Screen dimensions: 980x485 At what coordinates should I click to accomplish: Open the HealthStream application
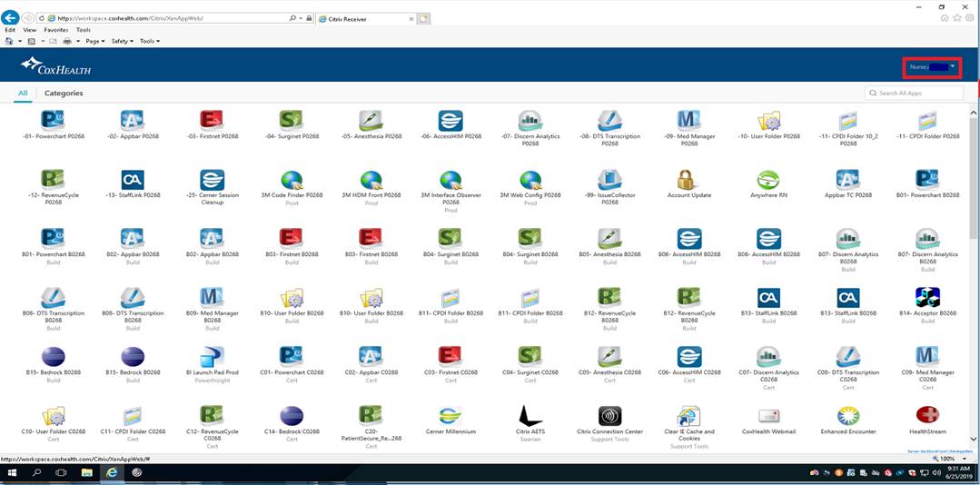(x=927, y=416)
